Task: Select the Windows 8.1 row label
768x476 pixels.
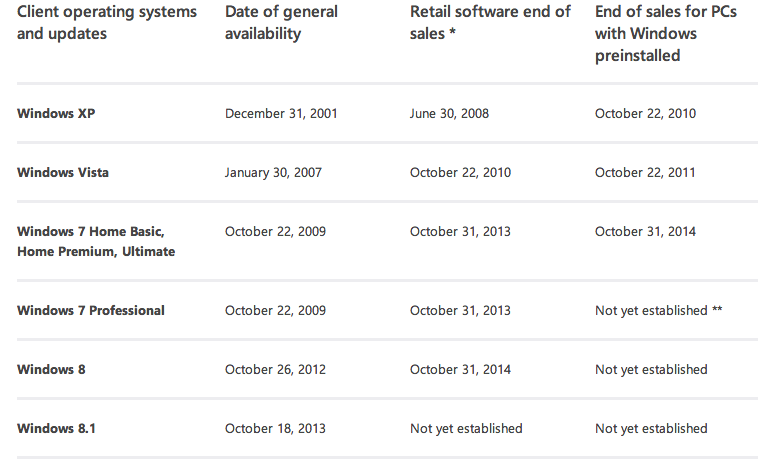Action: (56, 429)
